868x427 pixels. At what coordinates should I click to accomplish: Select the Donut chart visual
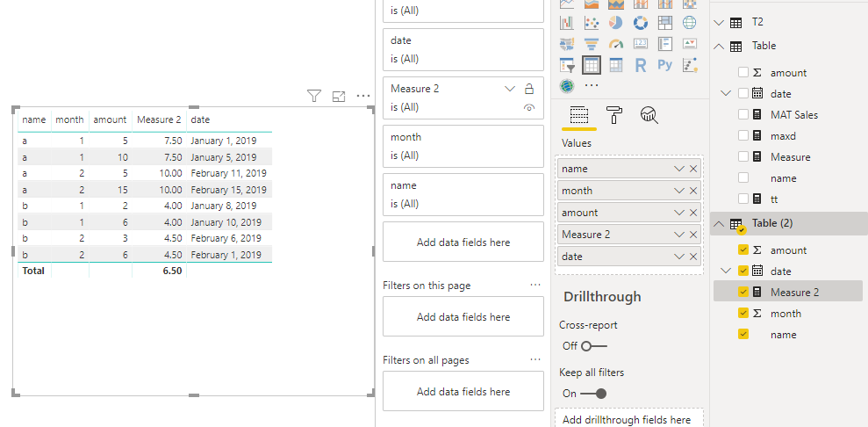pyautogui.click(x=641, y=23)
